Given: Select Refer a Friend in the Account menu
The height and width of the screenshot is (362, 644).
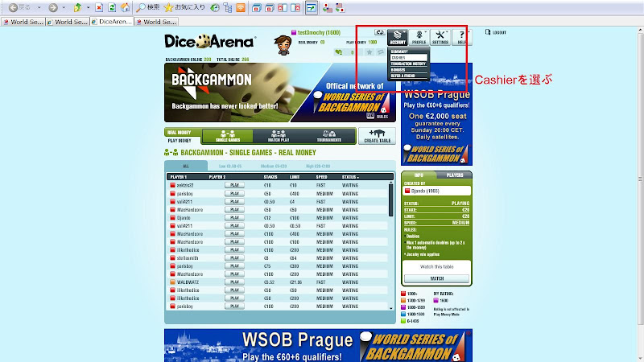Looking at the screenshot, I should [x=409, y=76].
